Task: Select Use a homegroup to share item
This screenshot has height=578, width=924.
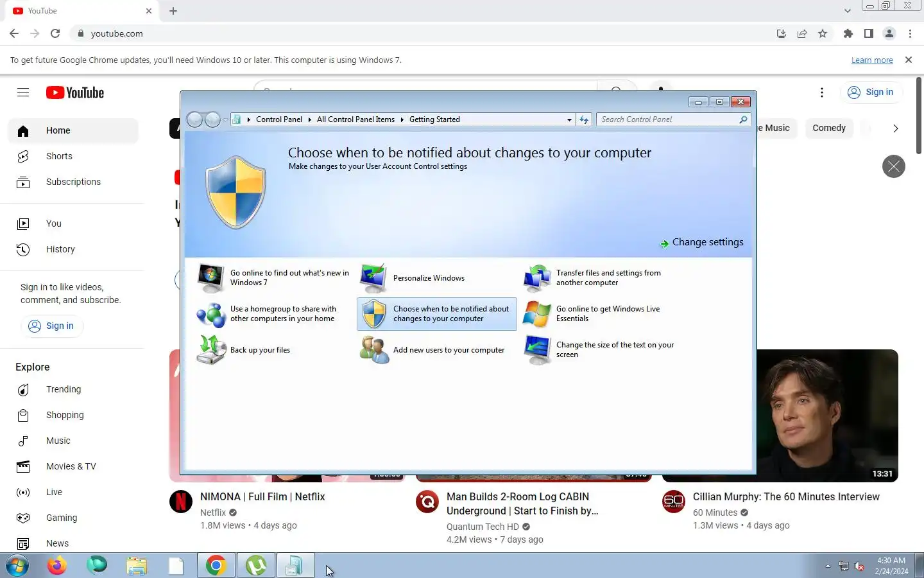Action: (273, 313)
